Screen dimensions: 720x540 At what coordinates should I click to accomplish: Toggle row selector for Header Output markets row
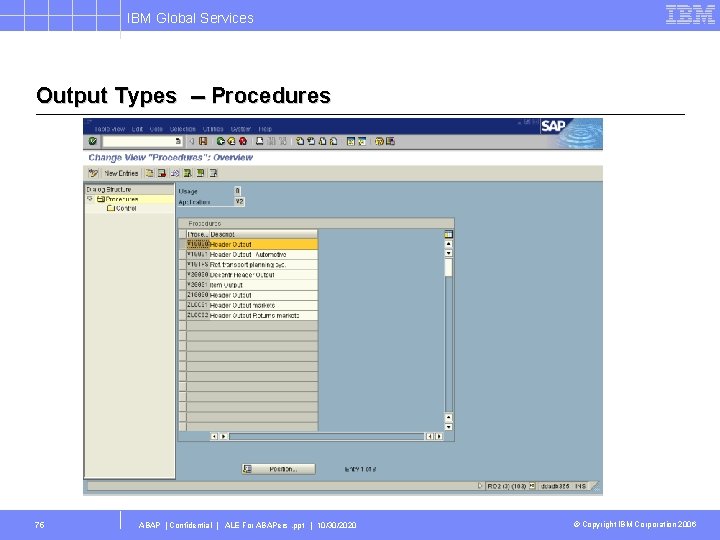(182, 305)
